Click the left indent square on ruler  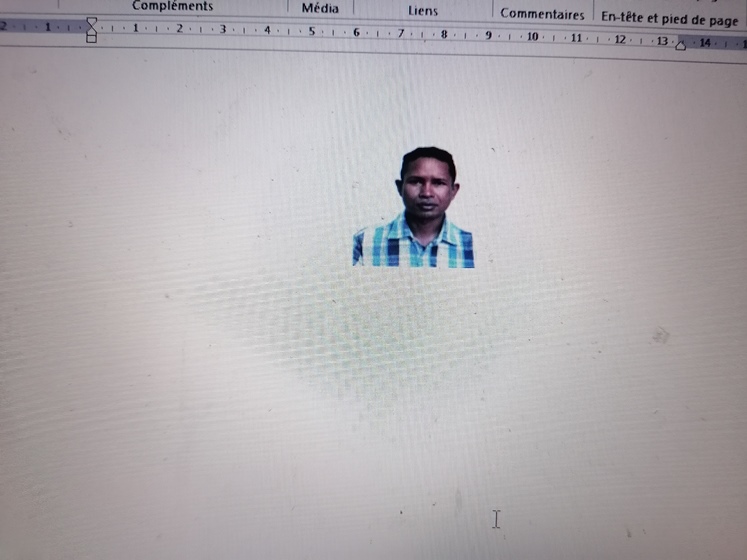click(91, 38)
